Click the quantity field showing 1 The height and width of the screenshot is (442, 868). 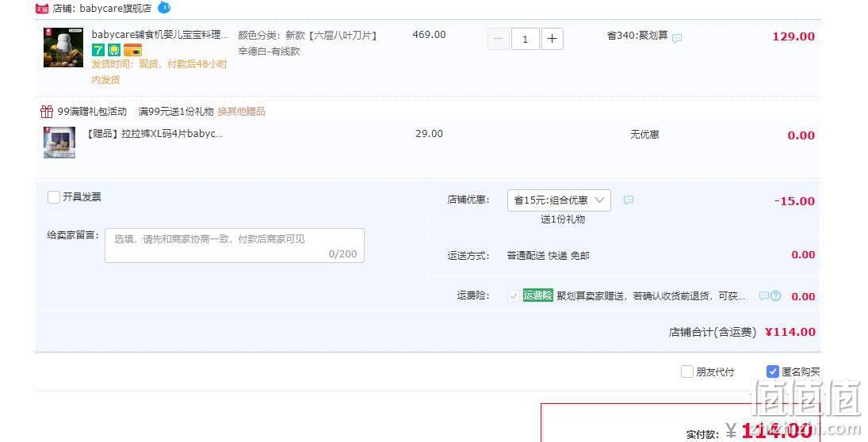click(525, 39)
